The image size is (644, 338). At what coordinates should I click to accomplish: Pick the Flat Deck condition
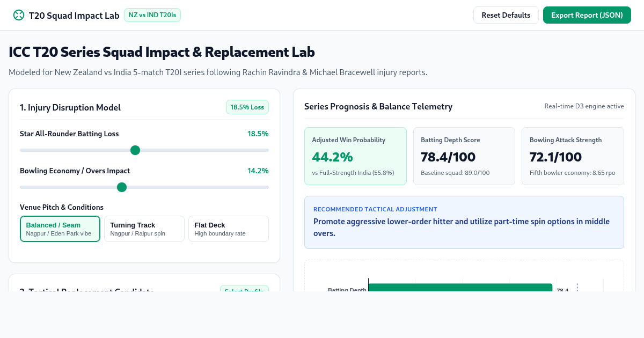coord(229,229)
